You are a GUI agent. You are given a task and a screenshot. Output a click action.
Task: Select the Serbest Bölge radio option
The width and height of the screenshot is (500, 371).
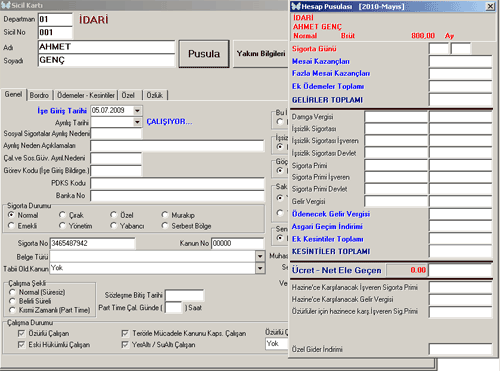coord(165,226)
